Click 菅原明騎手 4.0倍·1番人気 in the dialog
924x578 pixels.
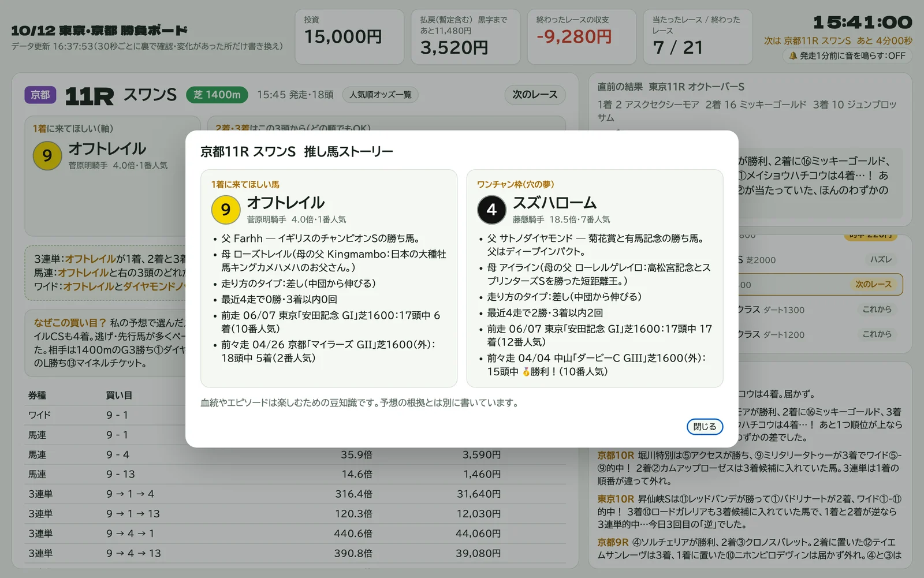(296, 219)
